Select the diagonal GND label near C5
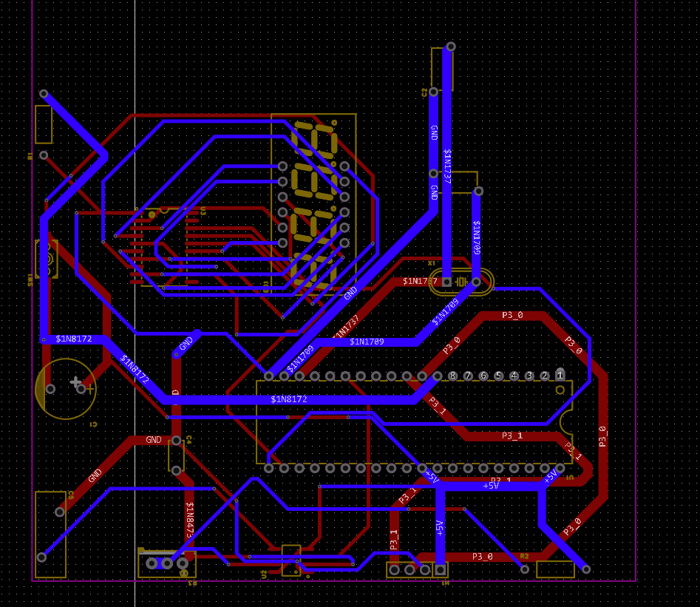Image resolution: width=700 pixels, height=607 pixels. click(x=95, y=476)
